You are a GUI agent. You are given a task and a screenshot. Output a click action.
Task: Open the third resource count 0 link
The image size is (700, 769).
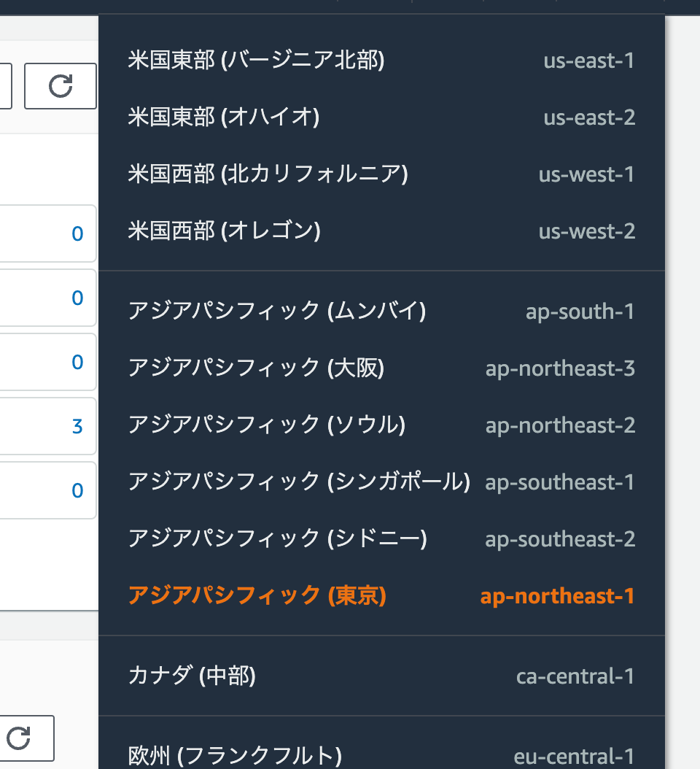click(x=77, y=362)
